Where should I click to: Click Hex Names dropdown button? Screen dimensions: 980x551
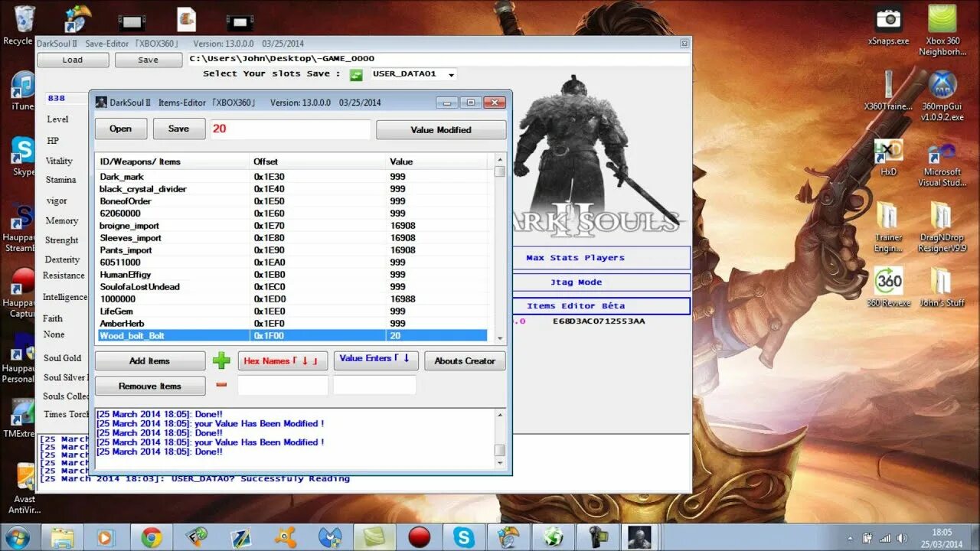(283, 360)
